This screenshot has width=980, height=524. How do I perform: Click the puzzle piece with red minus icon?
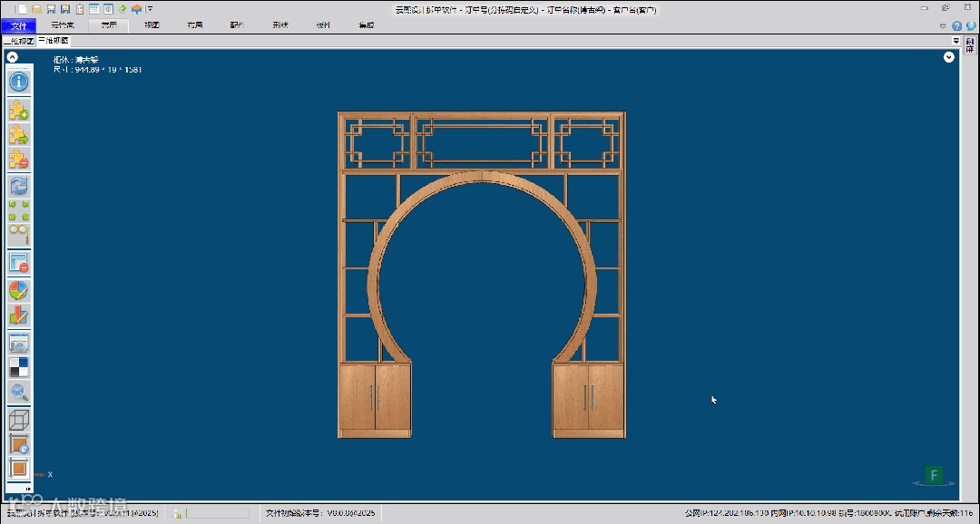pyautogui.click(x=18, y=160)
